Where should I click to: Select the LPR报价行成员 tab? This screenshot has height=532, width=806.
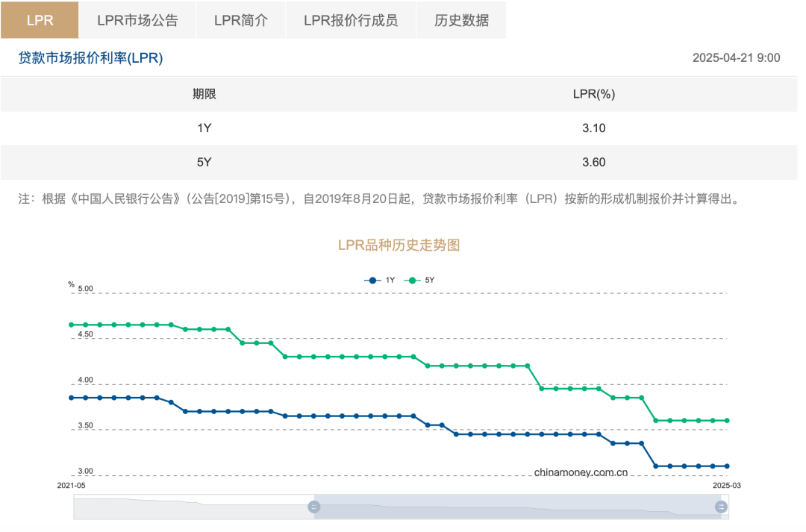pos(350,20)
